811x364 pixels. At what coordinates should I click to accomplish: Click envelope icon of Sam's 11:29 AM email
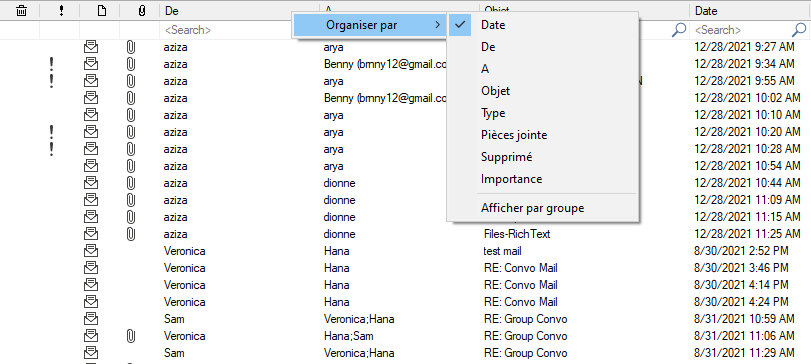(x=91, y=353)
